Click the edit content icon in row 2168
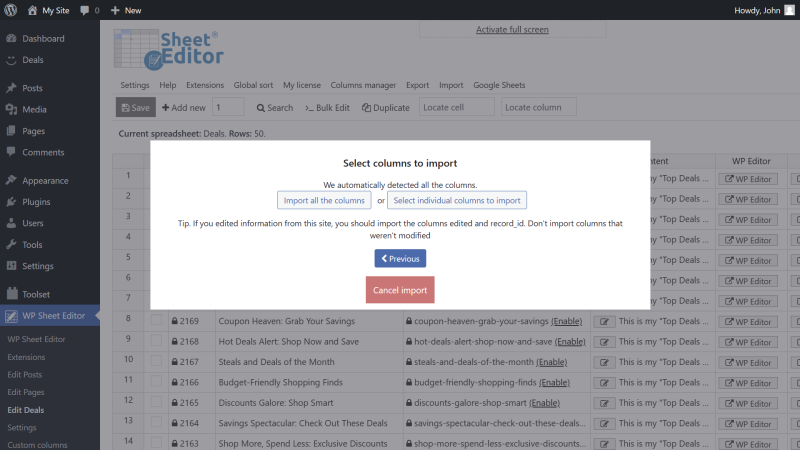Viewport: 800px width, 450px height. (x=604, y=342)
